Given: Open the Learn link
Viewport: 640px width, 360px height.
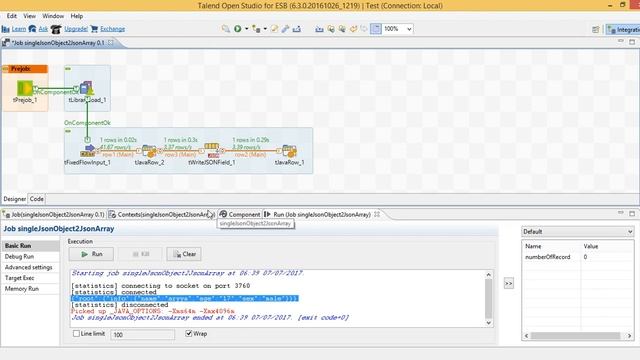Looking at the screenshot, I should coord(18,29).
